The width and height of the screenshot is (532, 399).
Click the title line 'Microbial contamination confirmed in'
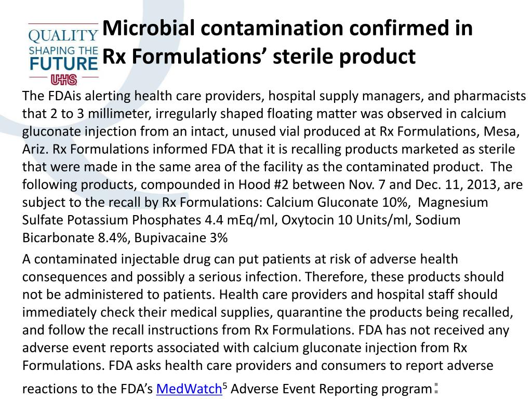(x=287, y=28)
